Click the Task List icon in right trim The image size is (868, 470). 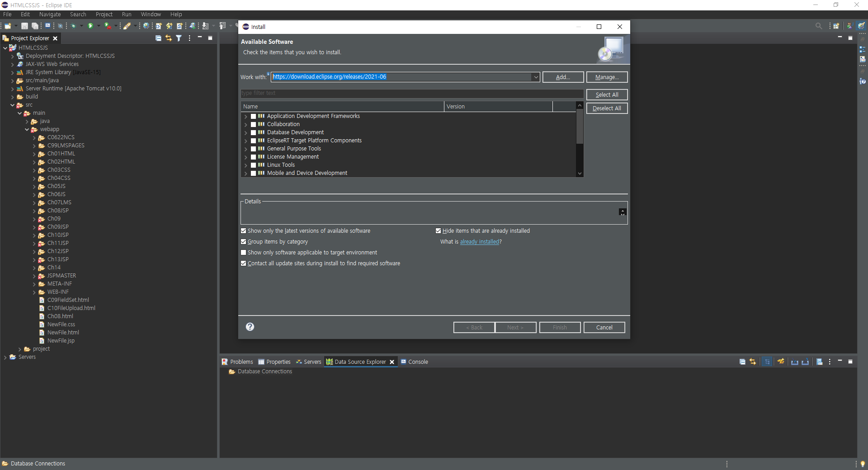tap(863, 59)
